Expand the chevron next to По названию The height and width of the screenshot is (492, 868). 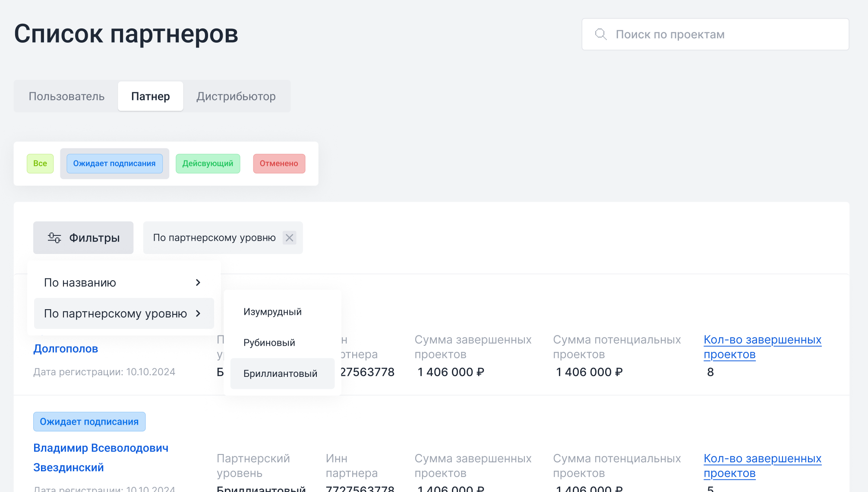click(198, 282)
